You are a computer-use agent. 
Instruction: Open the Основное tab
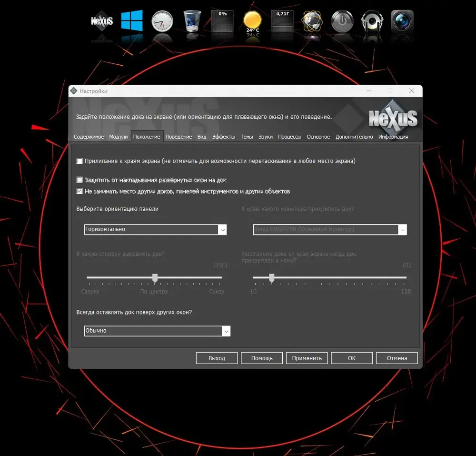tap(318, 137)
